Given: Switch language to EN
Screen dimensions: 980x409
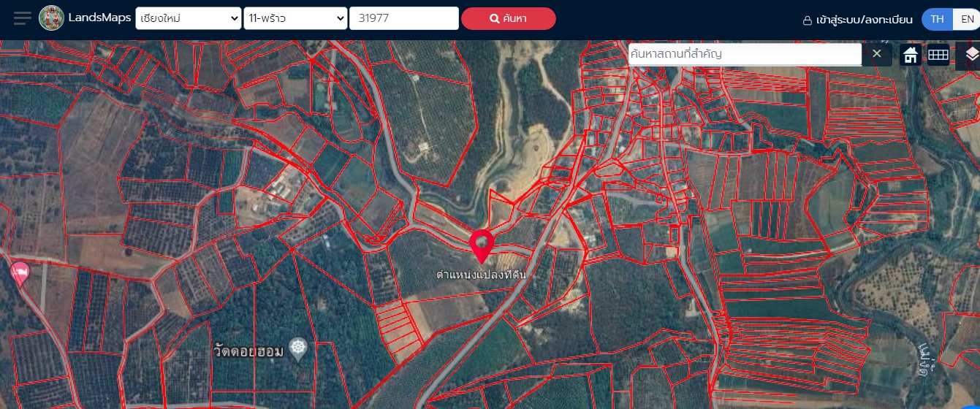Looking at the screenshot, I should coord(967,20).
